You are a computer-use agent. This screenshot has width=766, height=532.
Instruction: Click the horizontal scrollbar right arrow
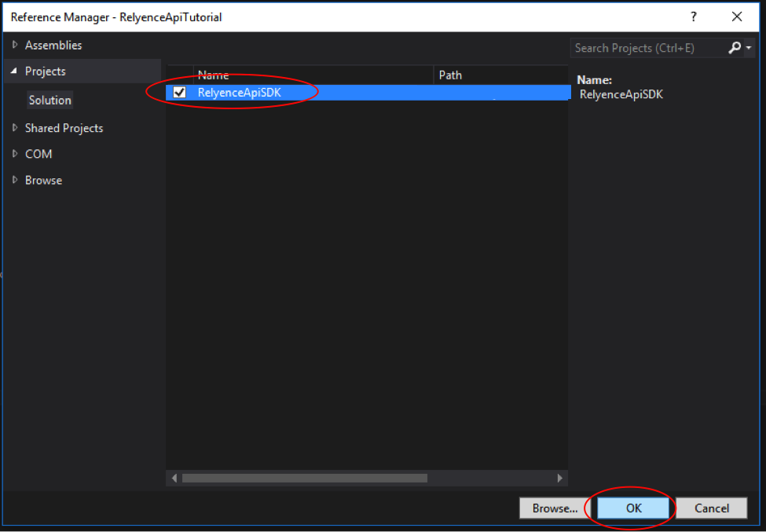point(559,478)
